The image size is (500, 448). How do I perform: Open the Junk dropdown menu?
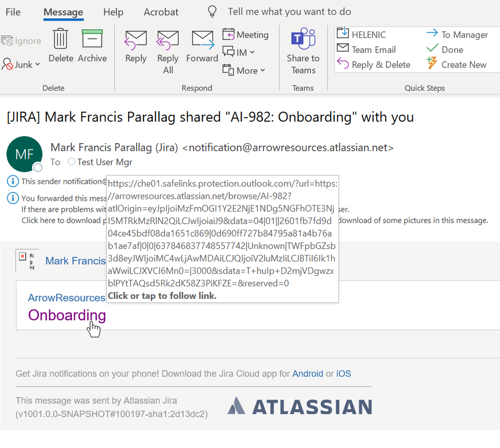tap(22, 65)
